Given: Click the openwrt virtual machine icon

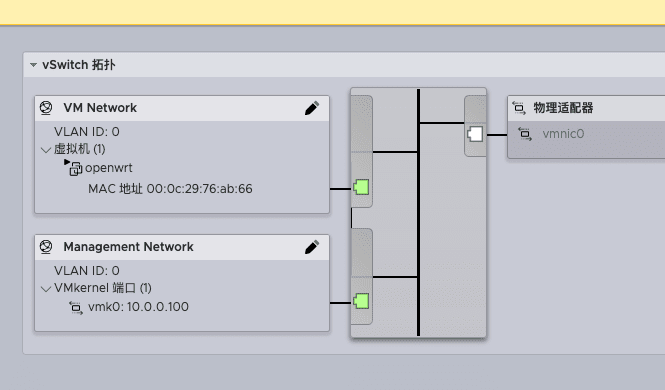Looking at the screenshot, I should pos(74,167).
